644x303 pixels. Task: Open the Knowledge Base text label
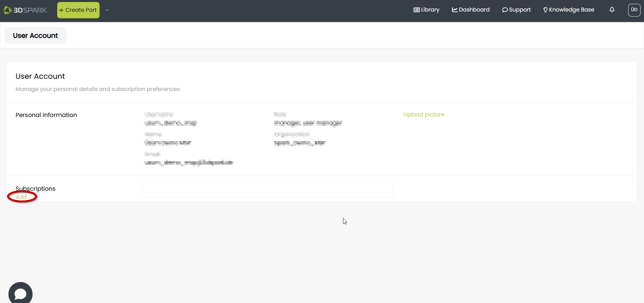(x=572, y=10)
